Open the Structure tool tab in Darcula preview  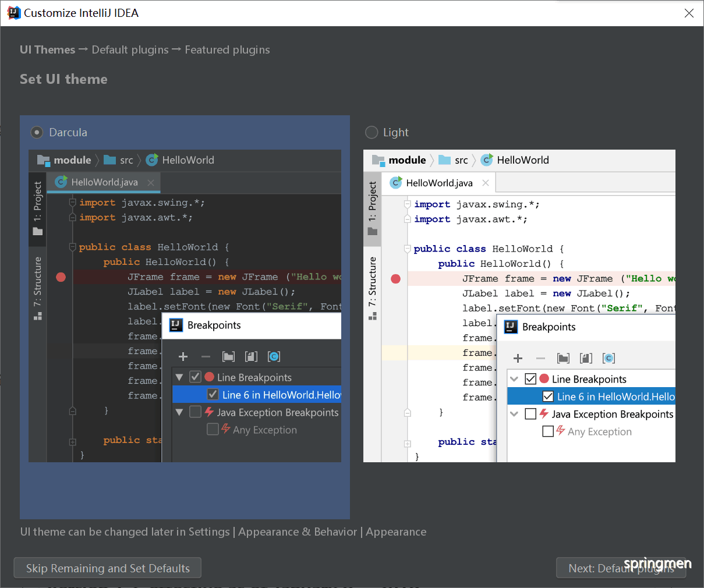[x=37, y=288]
